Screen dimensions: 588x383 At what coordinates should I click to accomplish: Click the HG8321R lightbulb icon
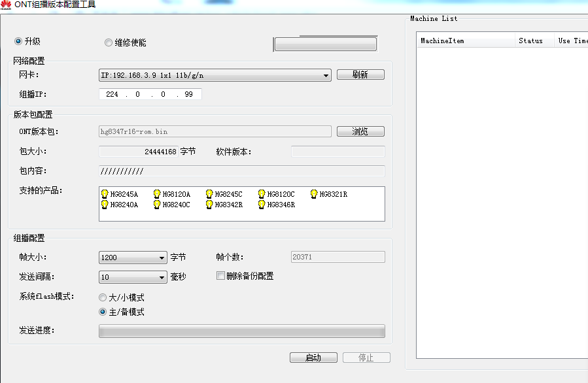pos(314,193)
